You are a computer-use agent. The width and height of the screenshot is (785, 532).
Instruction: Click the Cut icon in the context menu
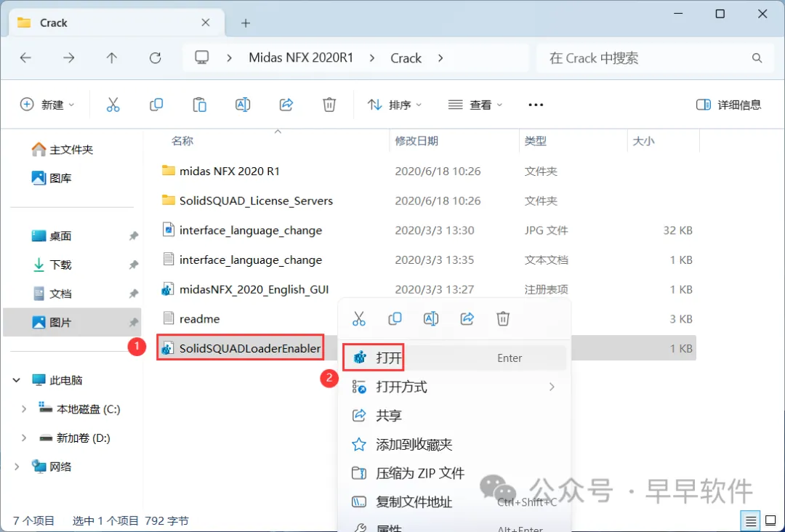pos(359,318)
